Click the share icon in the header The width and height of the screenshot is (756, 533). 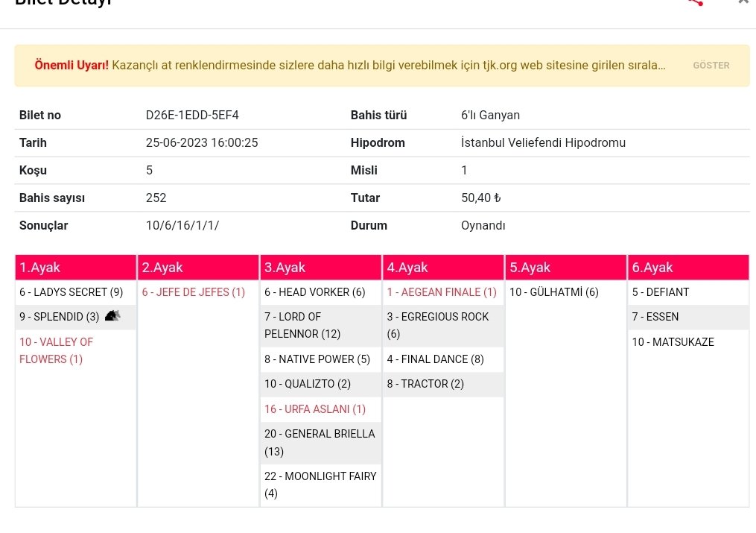pos(696,2)
